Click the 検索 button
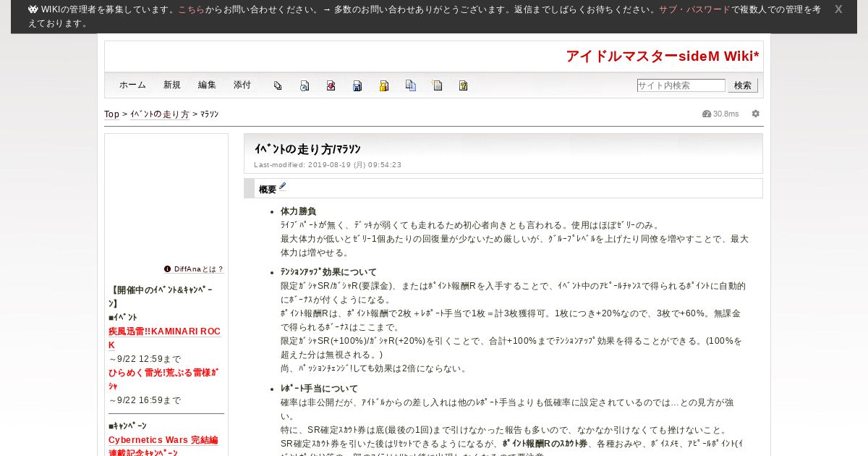Screen dimensions: 868x456 [x=743, y=85]
